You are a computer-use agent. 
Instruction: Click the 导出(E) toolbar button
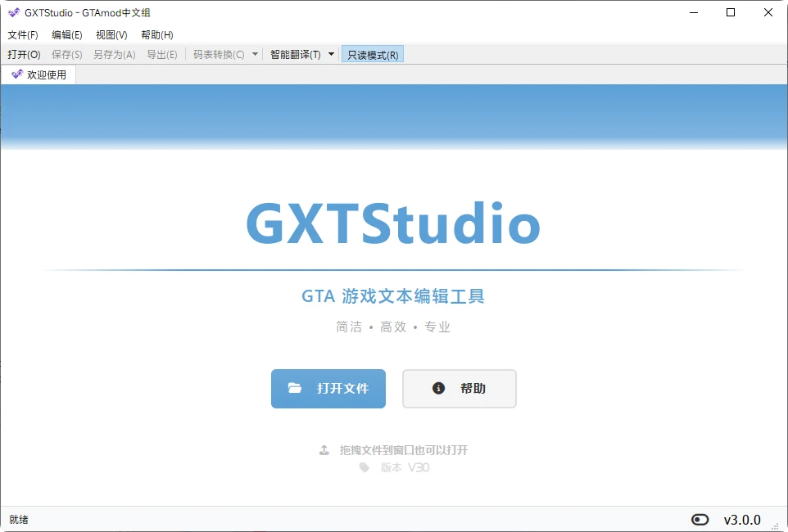click(162, 54)
